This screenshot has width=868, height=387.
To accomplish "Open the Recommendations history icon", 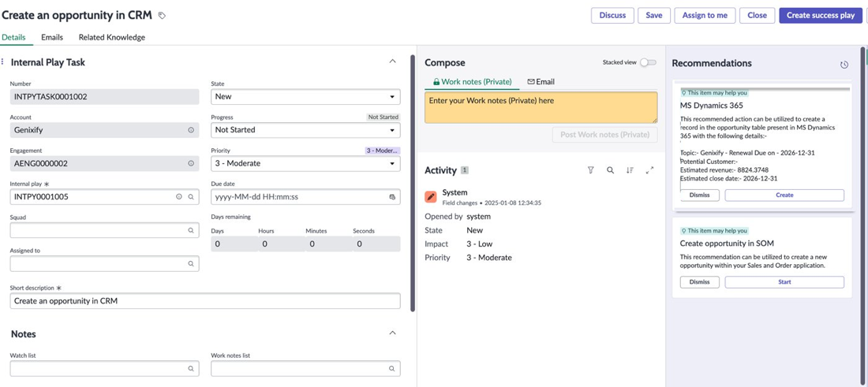I will 844,65.
